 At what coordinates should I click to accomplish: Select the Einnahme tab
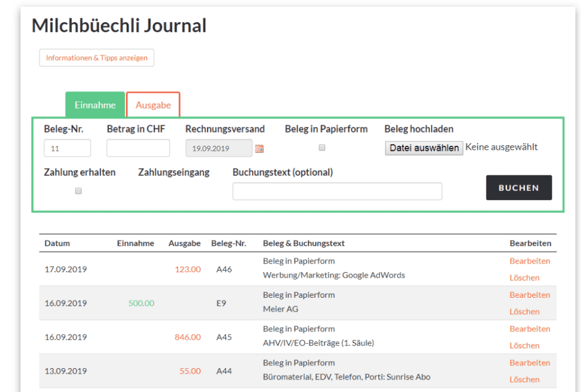(x=95, y=105)
